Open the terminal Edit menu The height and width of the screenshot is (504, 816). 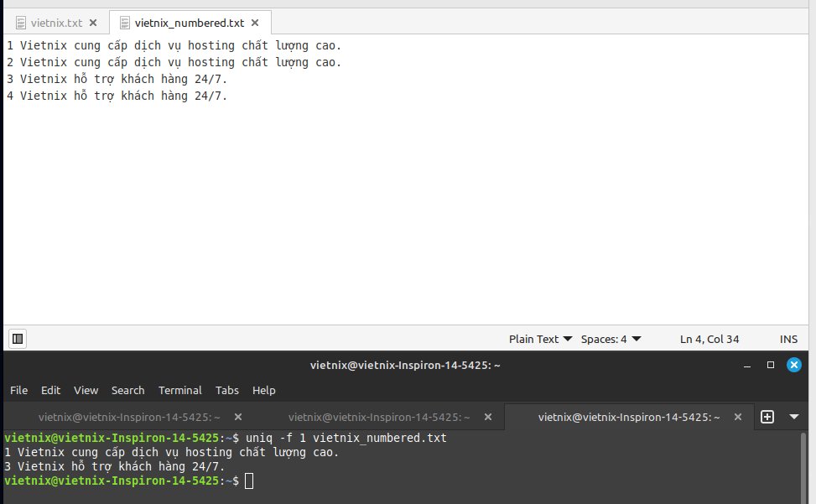(51, 390)
